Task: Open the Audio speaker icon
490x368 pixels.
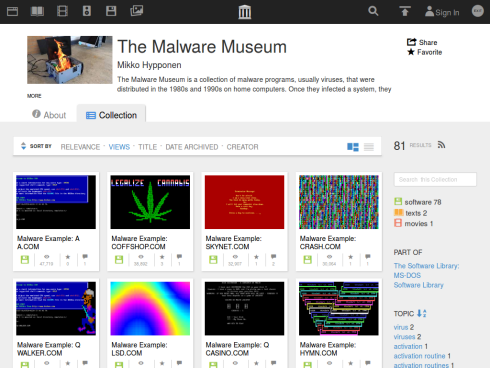Action: (87, 11)
